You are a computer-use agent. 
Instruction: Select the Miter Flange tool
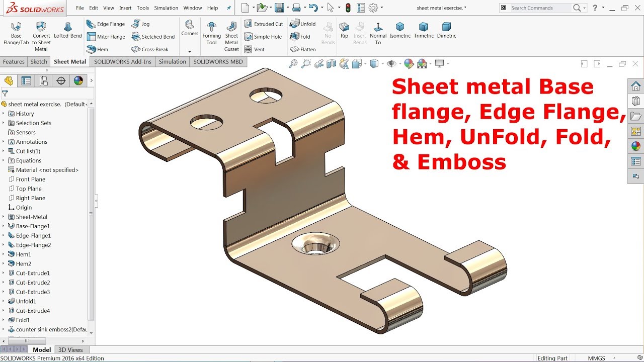[x=105, y=37]
